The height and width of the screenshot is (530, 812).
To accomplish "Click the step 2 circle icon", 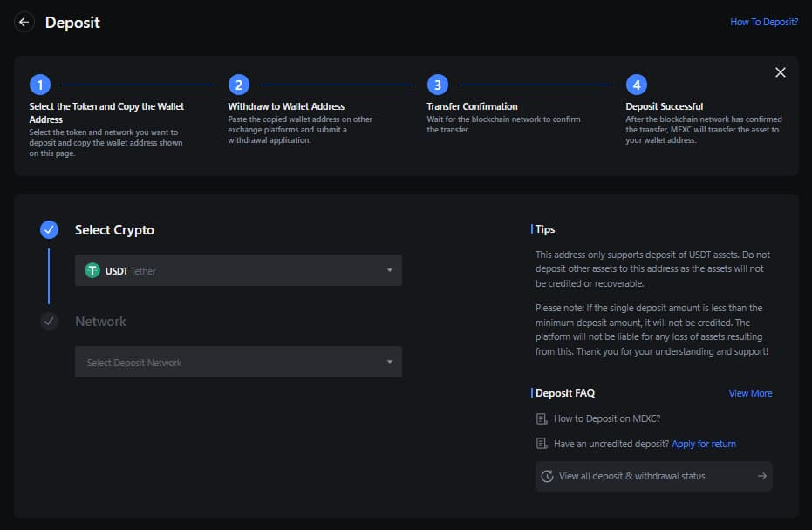I will pyautogui.click(x=238, y=85).
